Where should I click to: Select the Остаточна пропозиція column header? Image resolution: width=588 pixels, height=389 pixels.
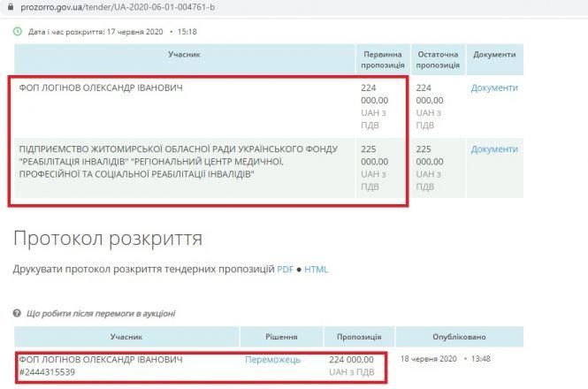438,59
